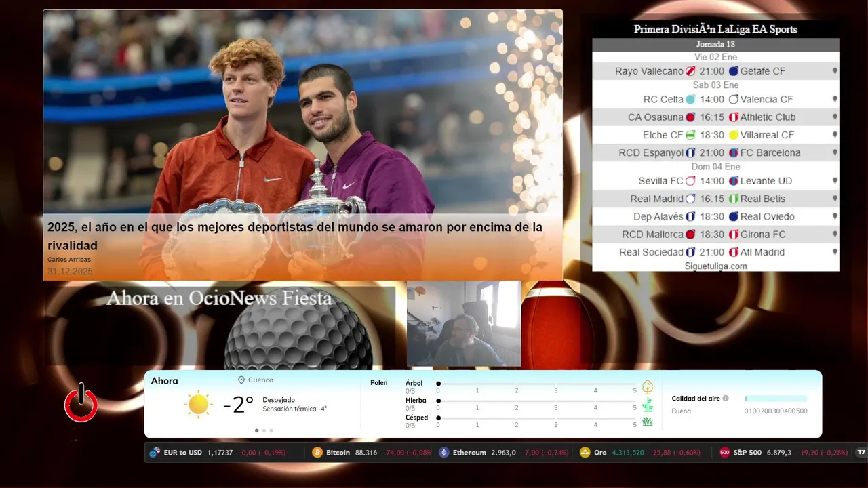Click the Primera División LaLiga EA Sports title

[x=715, y=29]
